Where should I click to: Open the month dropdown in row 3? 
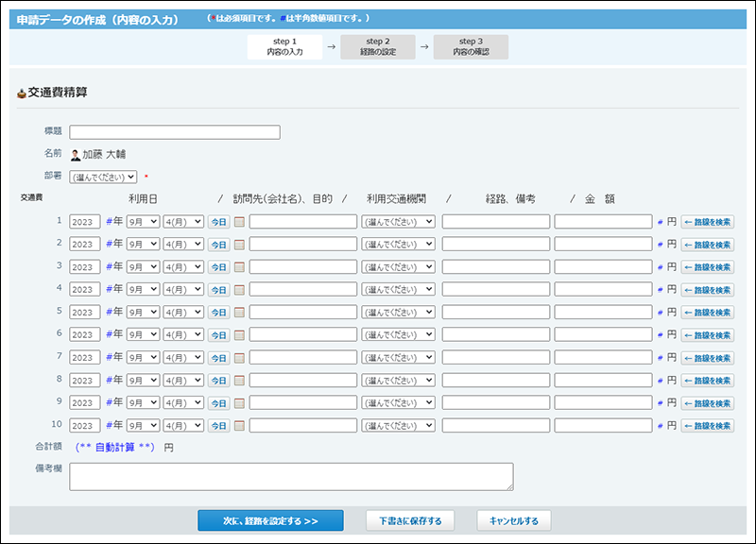pos(143,266)
